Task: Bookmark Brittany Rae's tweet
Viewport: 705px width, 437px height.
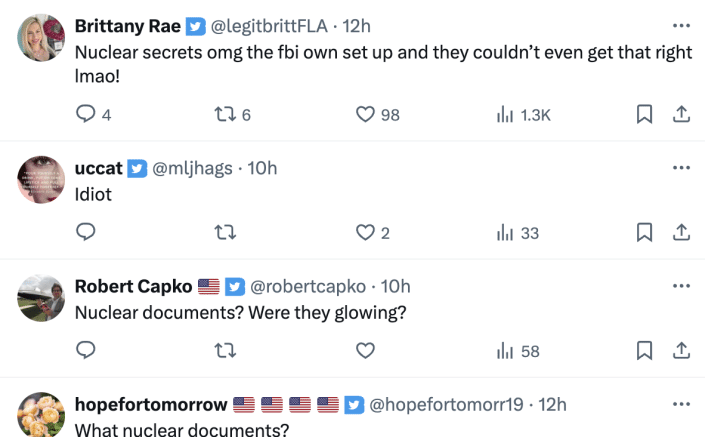Action: 645,115
